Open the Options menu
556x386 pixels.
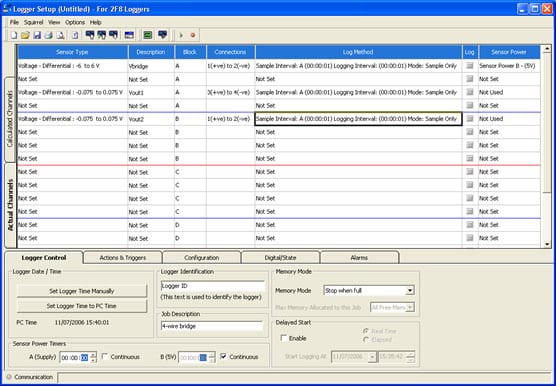click(x=75, y=22)
